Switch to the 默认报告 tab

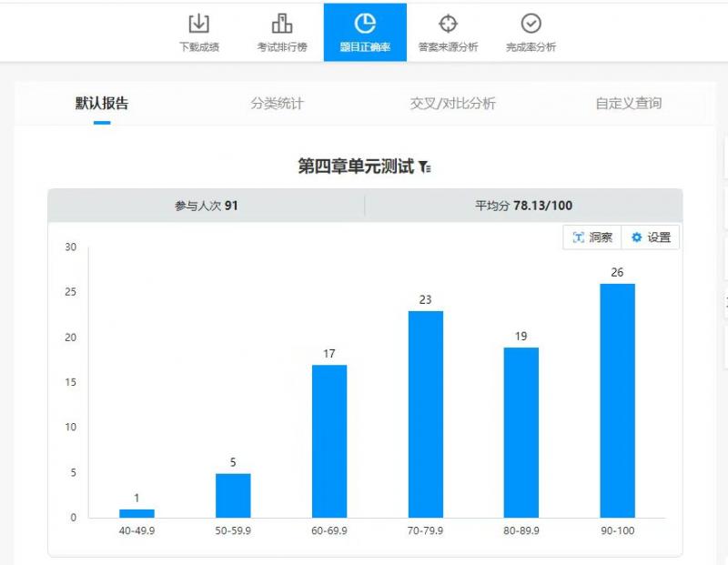[x=102, y=104]
